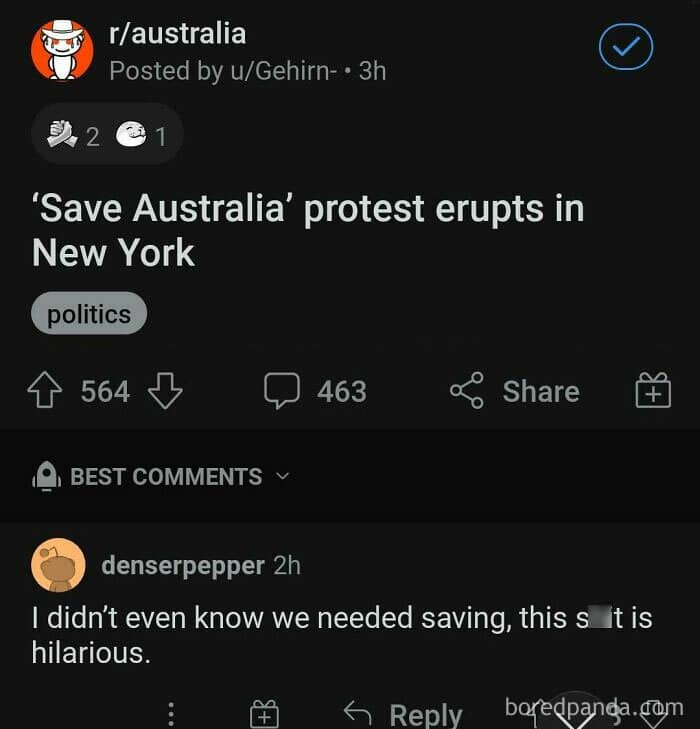
Task: Expand the Best Comments sort dropdown
Action: point(282,476)
